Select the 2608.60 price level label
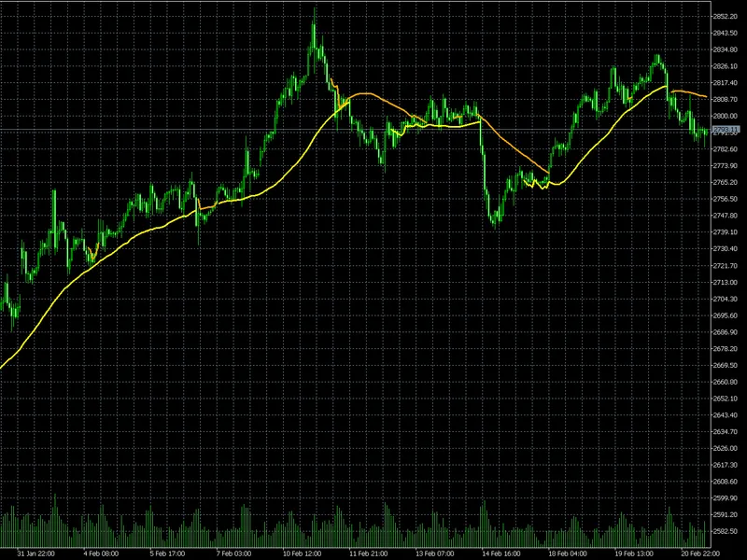 coord(726,482)
